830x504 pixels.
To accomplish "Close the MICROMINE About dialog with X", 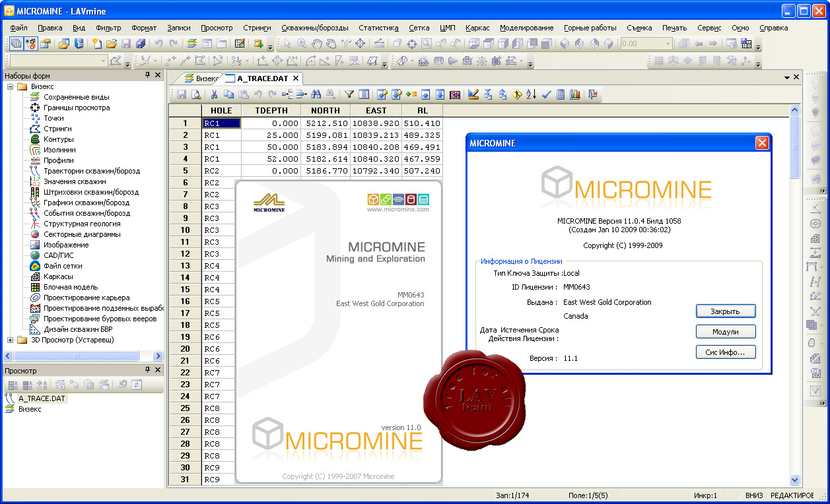I will point(761,143).
